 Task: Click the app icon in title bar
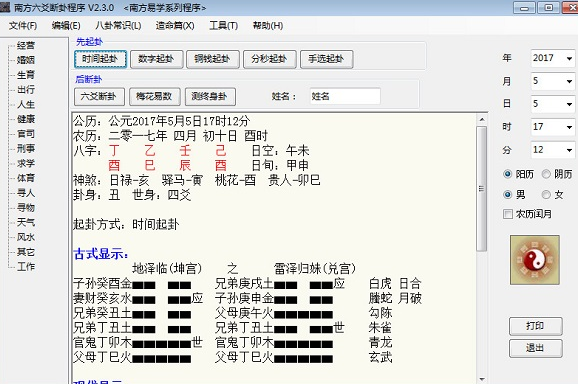(x=5, y=7)
